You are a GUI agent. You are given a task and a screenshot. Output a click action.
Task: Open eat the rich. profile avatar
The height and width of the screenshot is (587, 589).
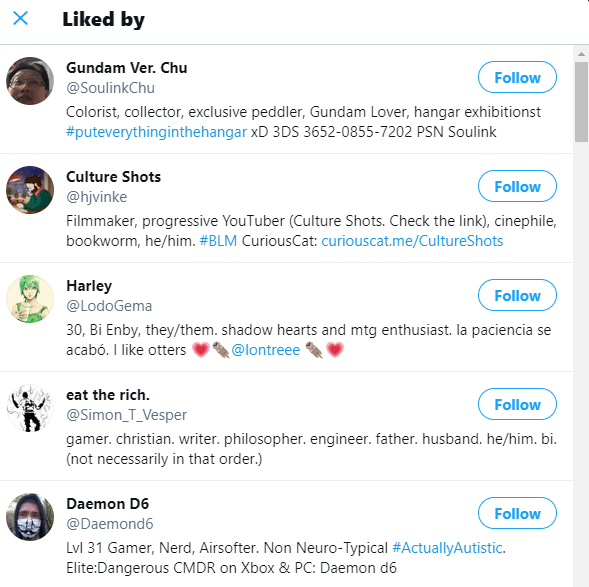pos(30,408)
